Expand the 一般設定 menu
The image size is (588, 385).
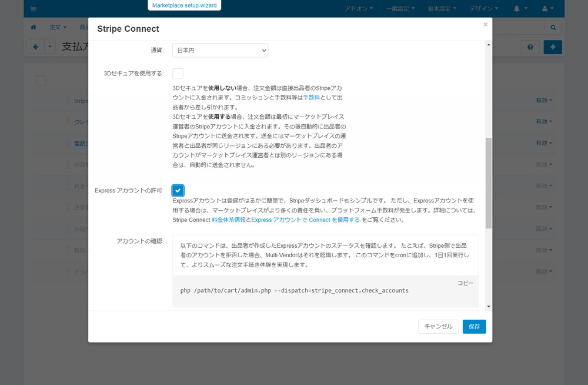(x=400, y=9)
